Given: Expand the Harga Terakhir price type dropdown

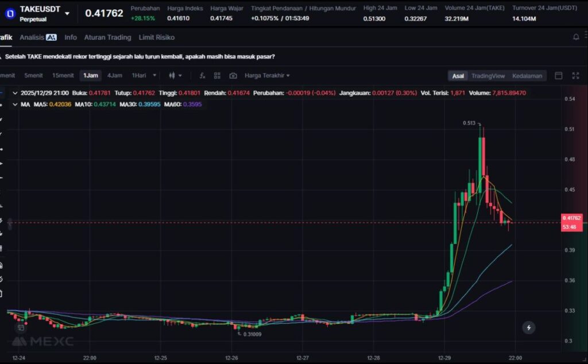Looking at the screenshot, I should 267,76.
